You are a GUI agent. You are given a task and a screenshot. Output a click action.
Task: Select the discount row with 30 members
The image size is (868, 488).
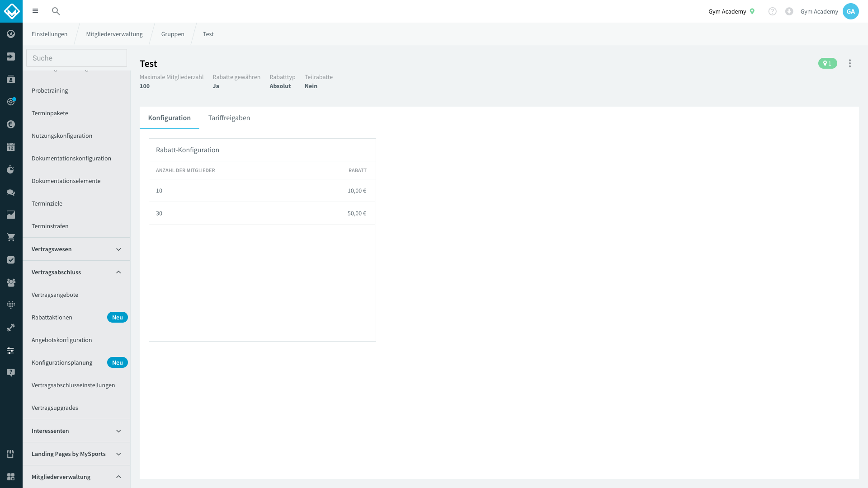(262, 213)
